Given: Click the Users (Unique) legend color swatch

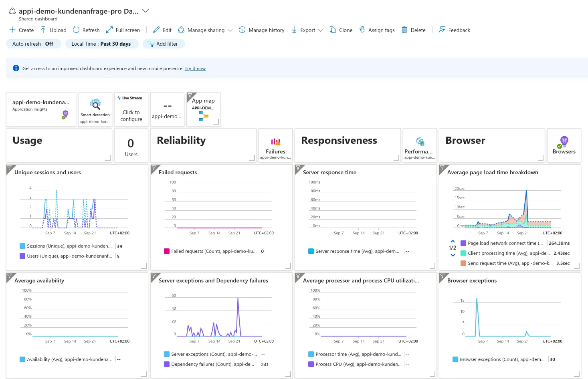Looking at the screenshot, I should pos(22,256).
